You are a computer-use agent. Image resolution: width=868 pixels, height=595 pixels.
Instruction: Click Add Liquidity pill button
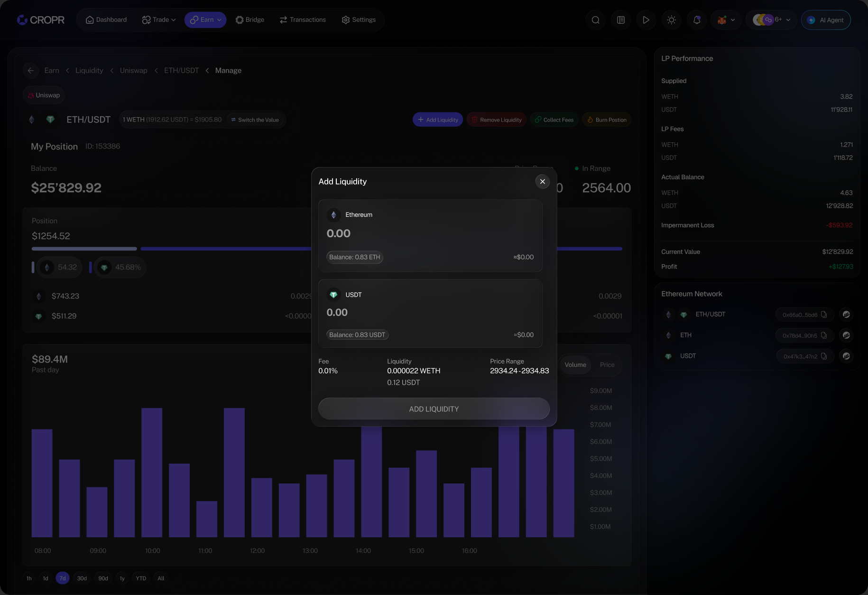438,120
